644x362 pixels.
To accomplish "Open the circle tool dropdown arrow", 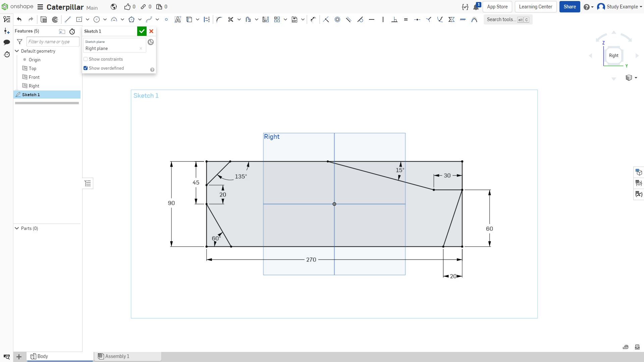I will click(x=105, y=19).
